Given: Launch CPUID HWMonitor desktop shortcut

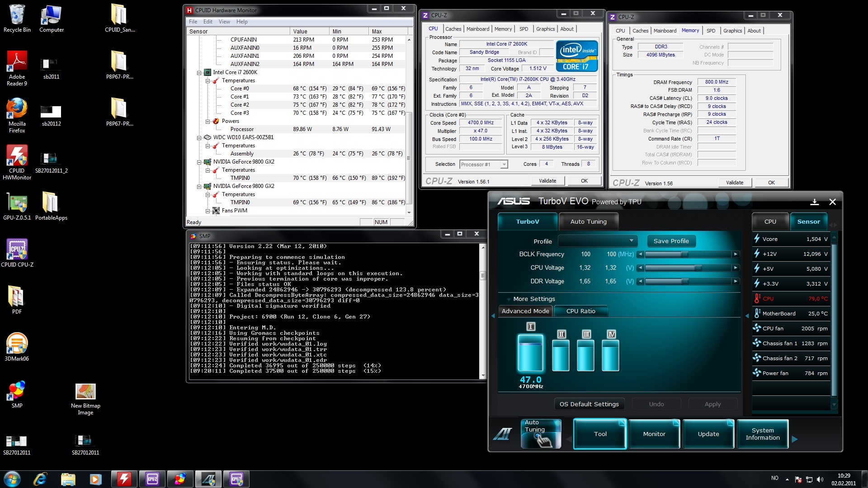Looking at the screenshot, I should (17, 162).
